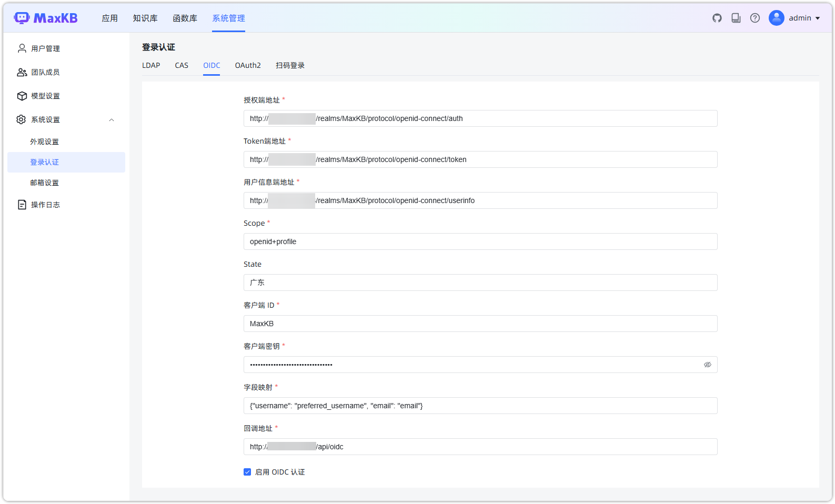Select the 扫码登录 tab
This screenshot has height=504, width=835.
290,65
